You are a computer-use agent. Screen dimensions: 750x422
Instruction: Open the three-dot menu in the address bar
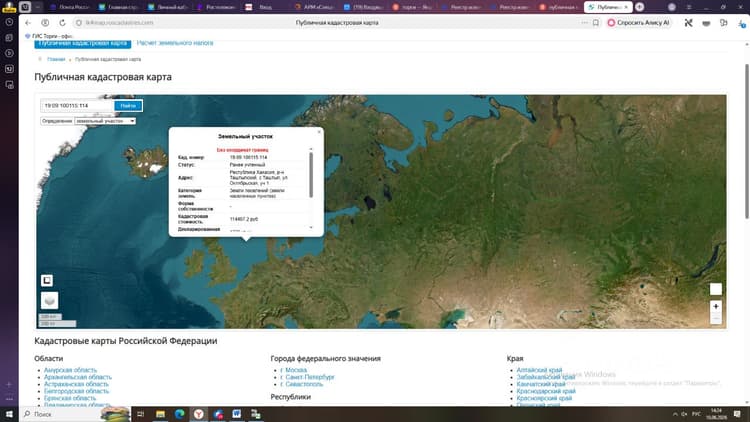tap(585, 22)
